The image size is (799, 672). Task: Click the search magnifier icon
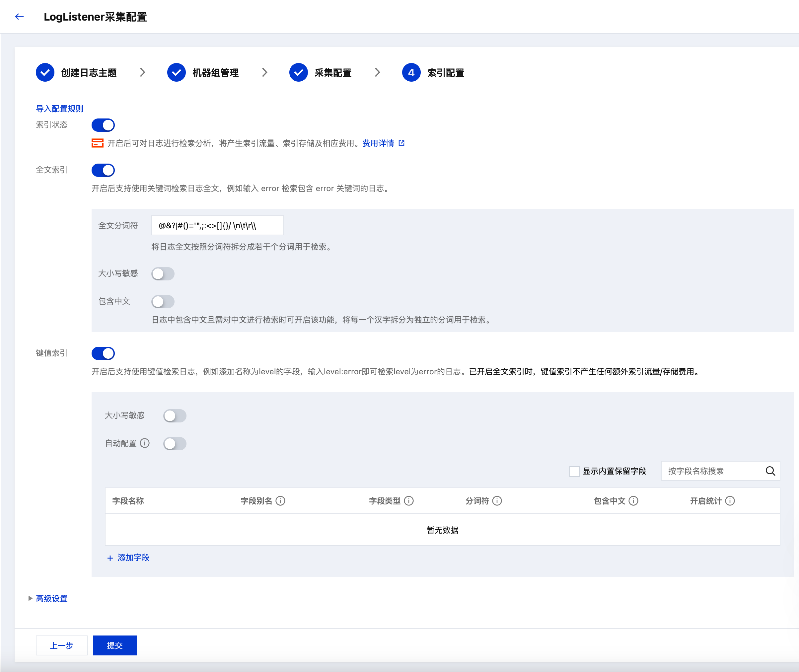[x=770, y=471]
